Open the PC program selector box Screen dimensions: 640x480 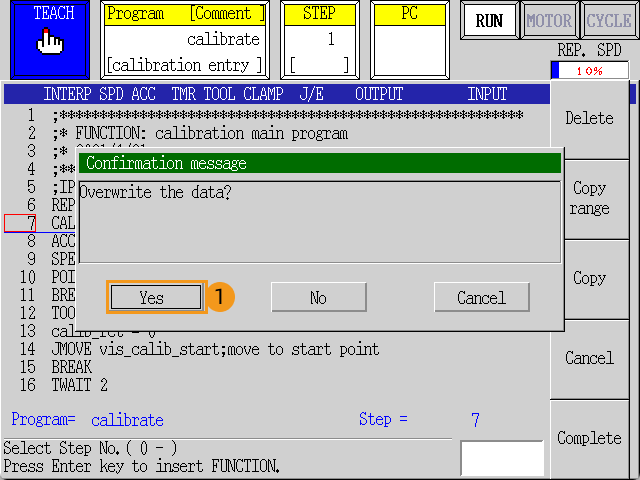click(409, 40)
